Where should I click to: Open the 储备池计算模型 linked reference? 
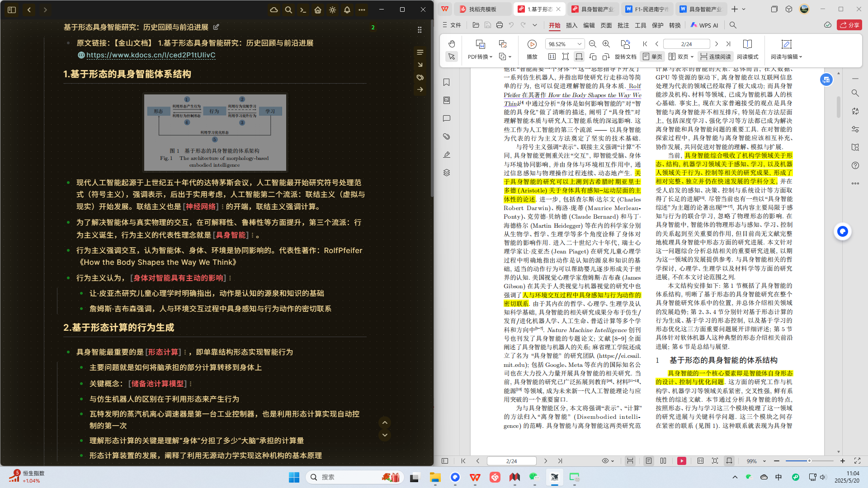click(x=158, y=384)
